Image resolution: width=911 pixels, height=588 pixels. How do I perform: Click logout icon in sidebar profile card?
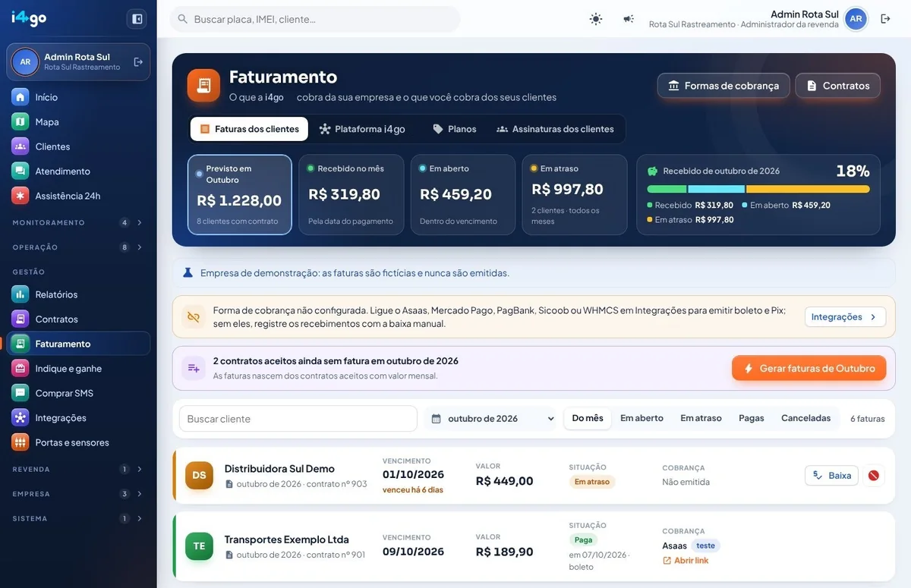(138, 62)
